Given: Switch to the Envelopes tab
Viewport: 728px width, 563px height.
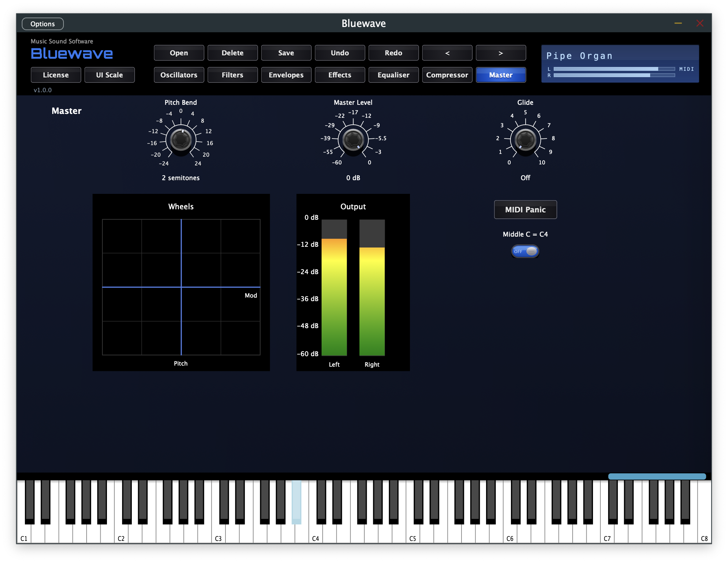Looking at the screenshot, I should 286,75.
